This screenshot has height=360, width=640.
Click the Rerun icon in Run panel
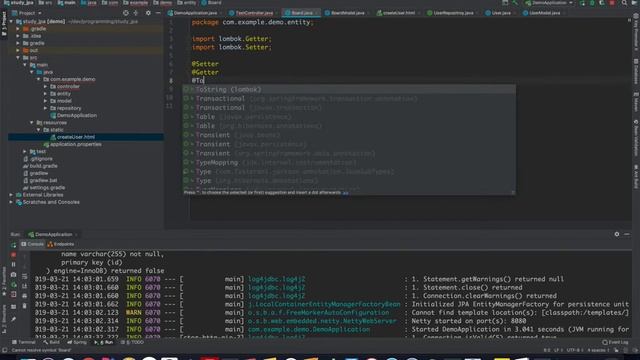(13, 245)
